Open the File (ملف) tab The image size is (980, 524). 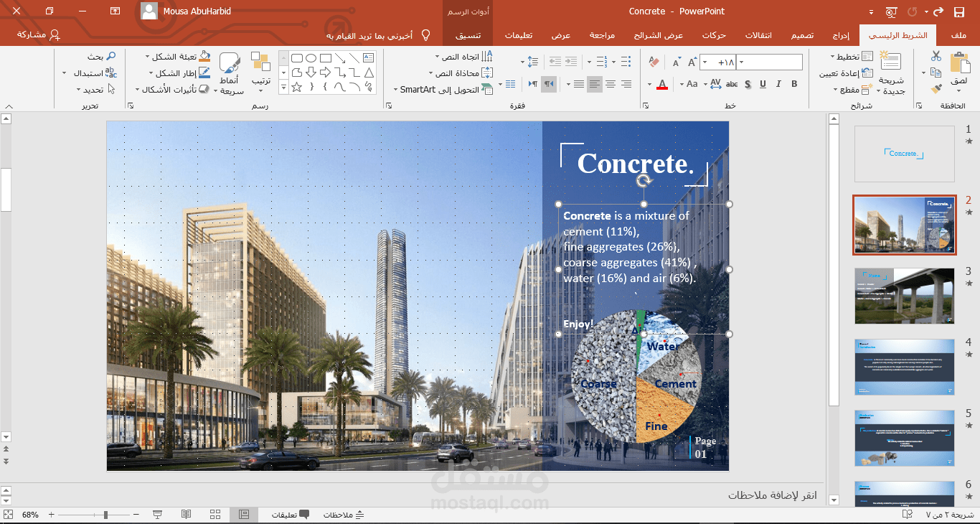point(958,35)
